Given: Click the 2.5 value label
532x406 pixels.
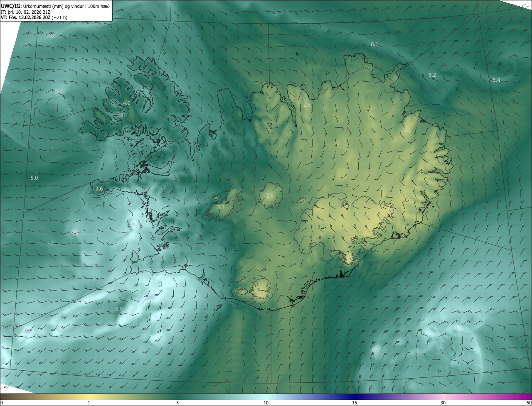Looking at the screenshot, I should pyautogui.click(x=270, y=196).
